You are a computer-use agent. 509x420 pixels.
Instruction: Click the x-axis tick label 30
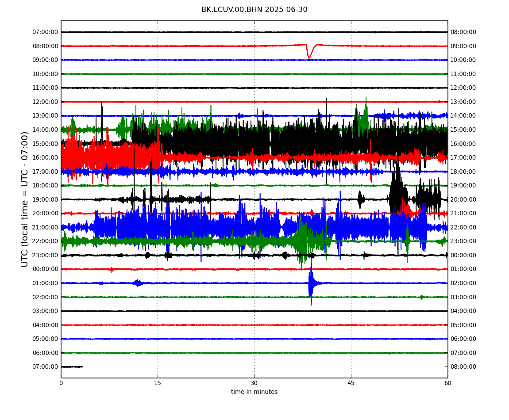(x=254, y=383)
